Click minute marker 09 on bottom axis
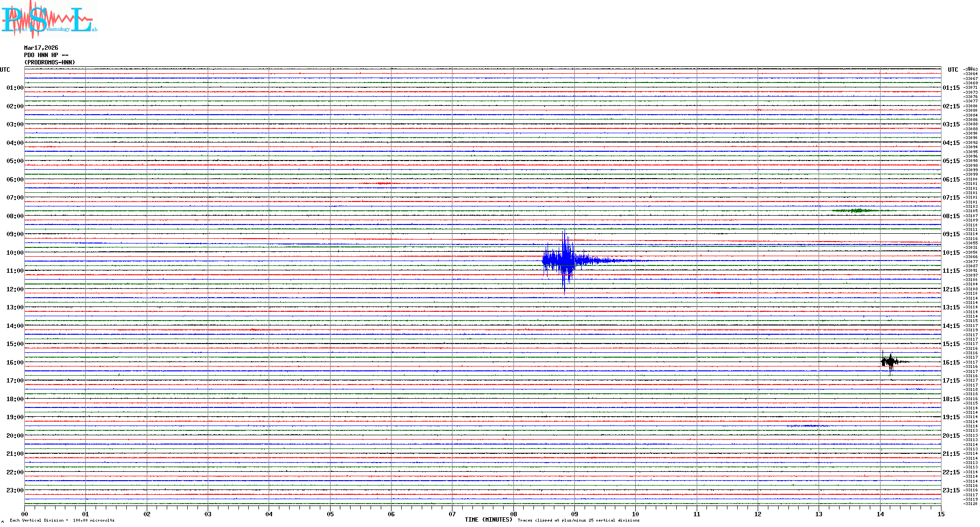Screen dimensions: 980x527 click(x=574, y=514)
